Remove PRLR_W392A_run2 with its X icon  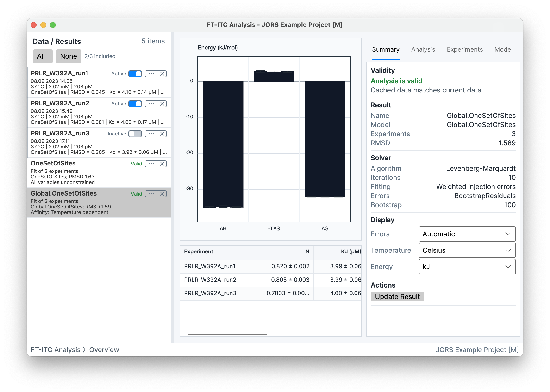click(x=162, y=104)
